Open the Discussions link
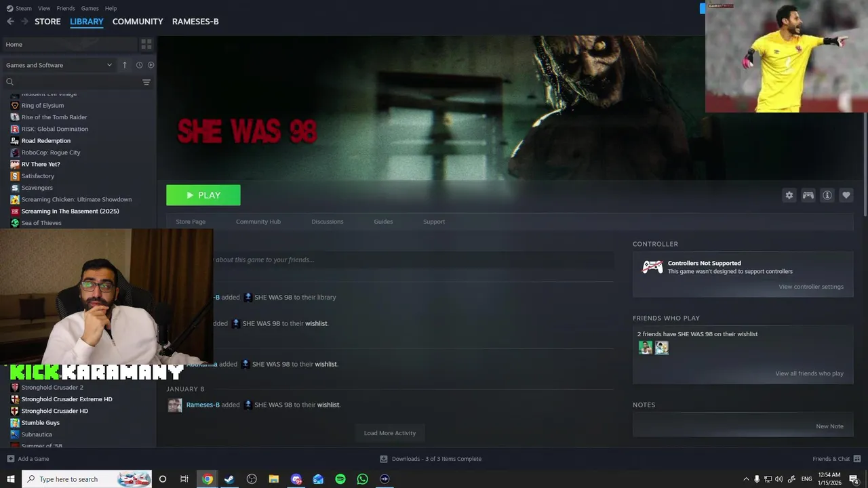This screenshot has height=488, width=868. [x=328, y=222]
